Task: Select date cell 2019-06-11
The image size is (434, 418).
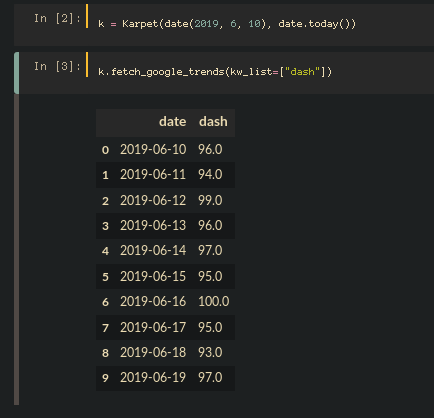Action: tap(153, 175)
